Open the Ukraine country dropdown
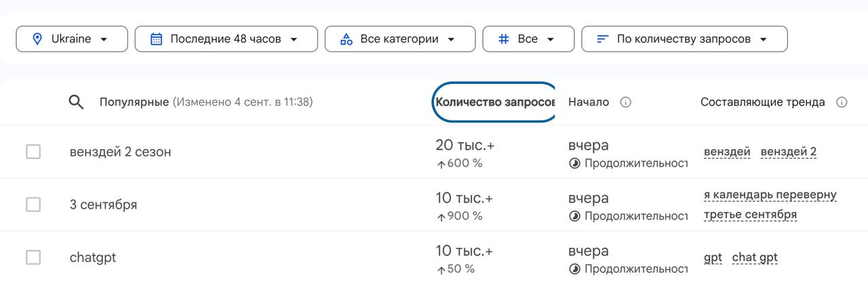 click(x=72, y=39)
